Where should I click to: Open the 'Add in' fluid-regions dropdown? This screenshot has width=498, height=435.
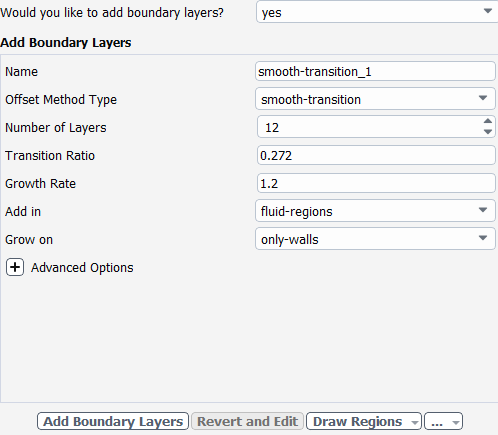click(x=375, y=211)
